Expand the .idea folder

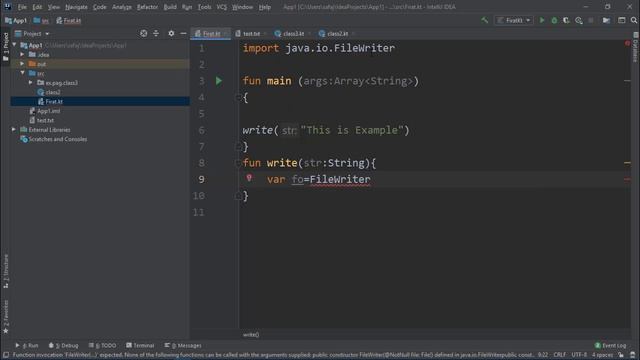pyautogui.click(x=22, y=54)
